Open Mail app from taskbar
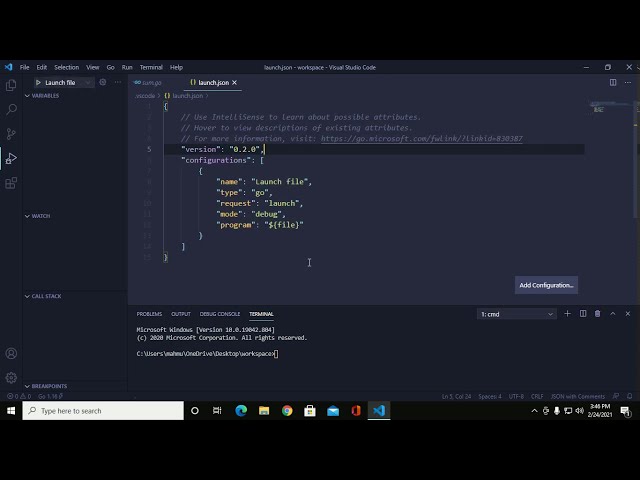 pyautogui.click(x=333, y=411)
